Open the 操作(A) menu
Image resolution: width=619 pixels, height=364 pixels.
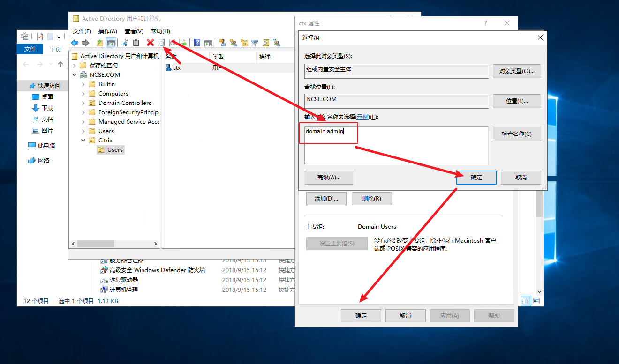tap(107, 31)
